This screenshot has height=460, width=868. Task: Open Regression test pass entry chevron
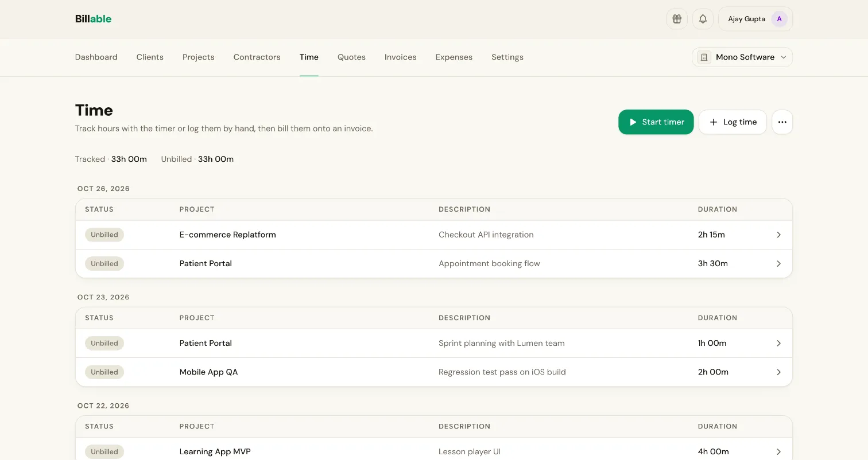tap(778, 372)
